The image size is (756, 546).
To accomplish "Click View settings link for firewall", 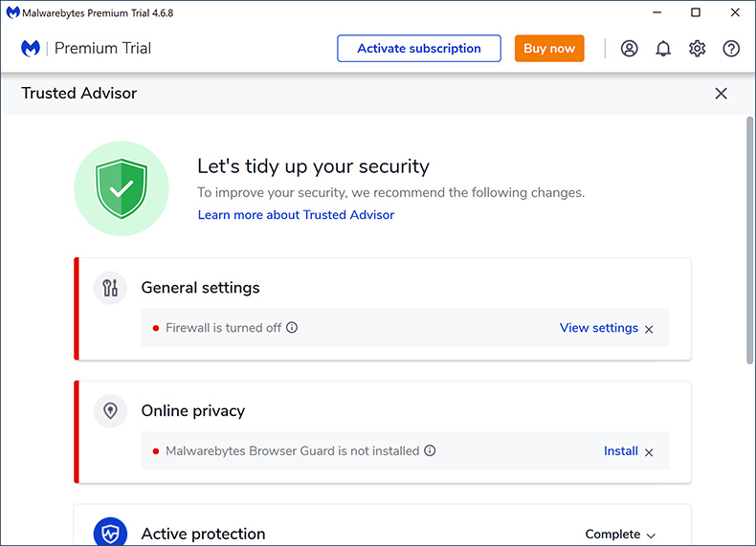I will pos(599,328).
